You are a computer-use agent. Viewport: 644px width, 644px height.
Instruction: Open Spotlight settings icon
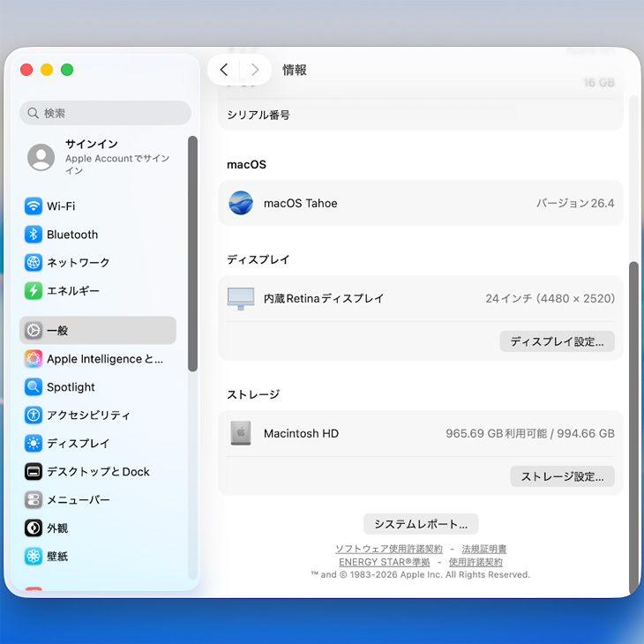tap(34, 387)
